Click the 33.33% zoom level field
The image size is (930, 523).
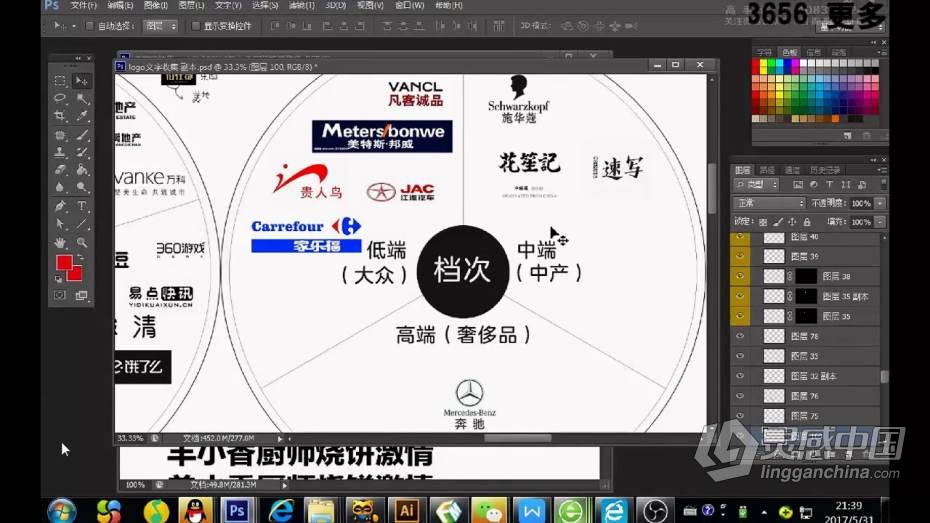(x=130, y=438)
